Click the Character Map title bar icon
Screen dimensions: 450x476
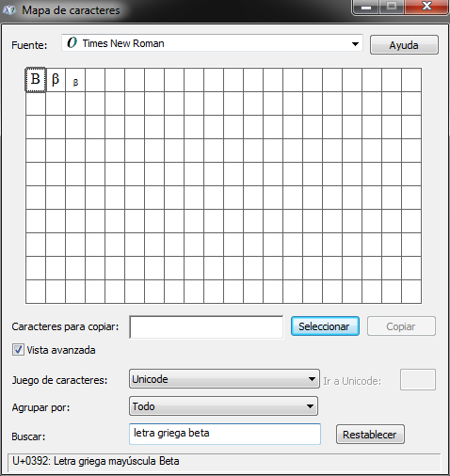click(x=9, y=10)
